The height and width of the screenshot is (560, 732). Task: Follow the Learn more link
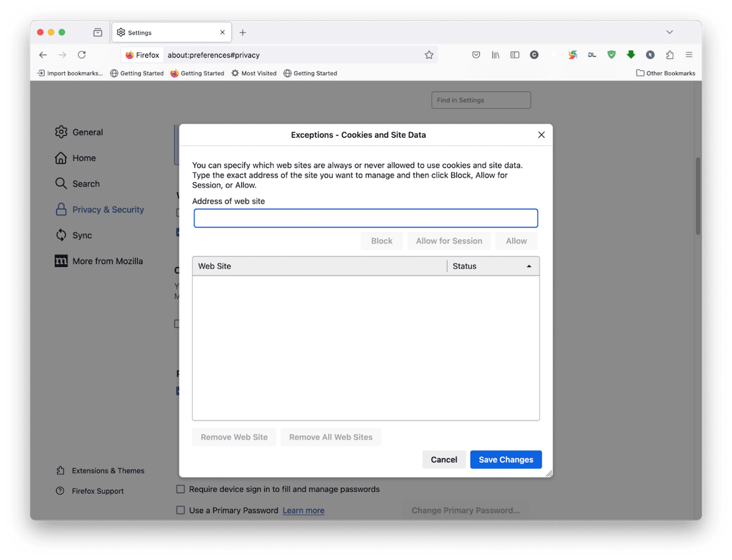point(303,510)
